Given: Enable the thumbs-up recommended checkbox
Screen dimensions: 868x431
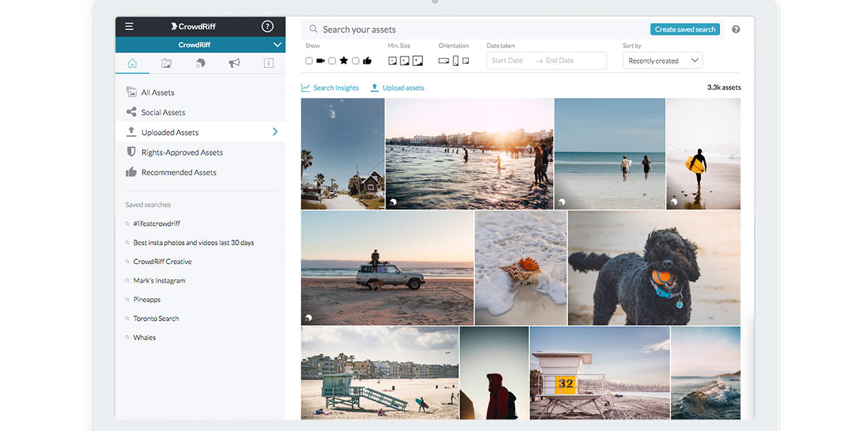Looking at the screenshot, I should point(355,60).
